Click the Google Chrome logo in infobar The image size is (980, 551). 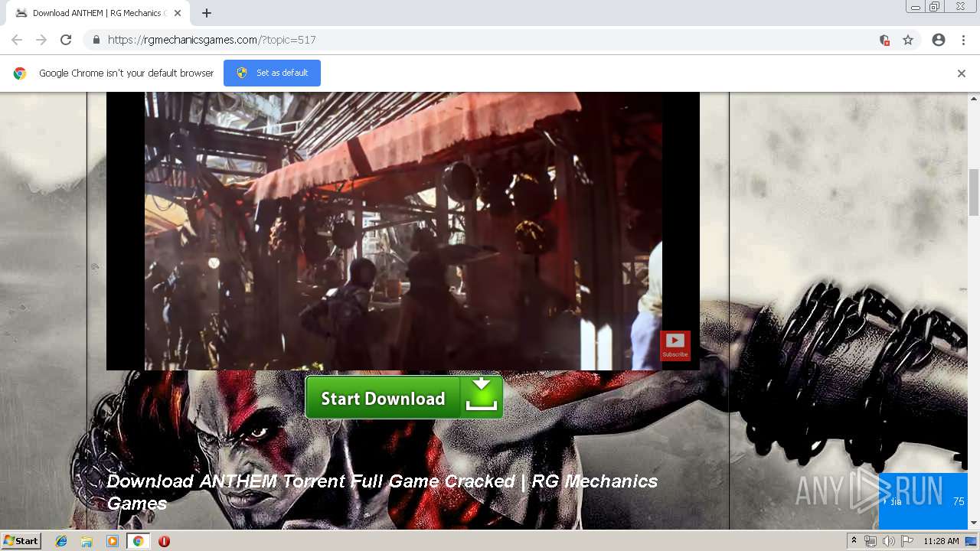tap(20, 73)
